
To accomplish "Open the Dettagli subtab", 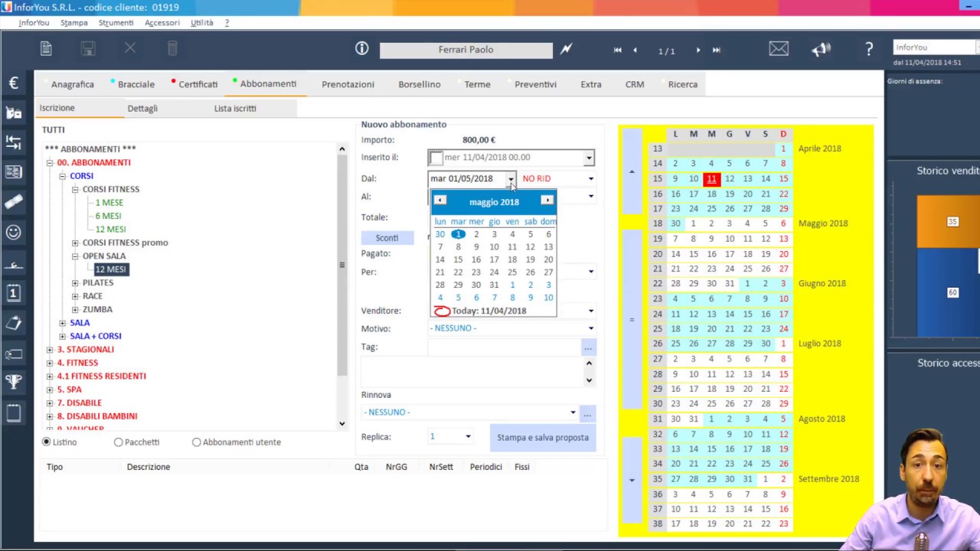I will click(x=142, y=109).
